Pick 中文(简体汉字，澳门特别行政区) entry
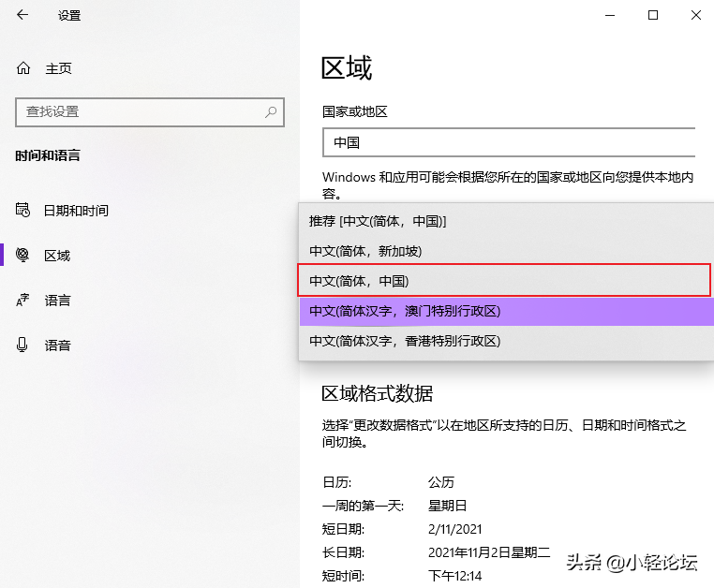714x588 pixels. [x=506, y=311]
